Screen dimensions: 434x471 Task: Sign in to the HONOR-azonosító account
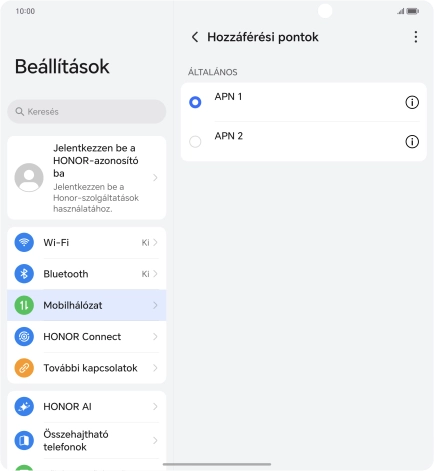[87, 178]
